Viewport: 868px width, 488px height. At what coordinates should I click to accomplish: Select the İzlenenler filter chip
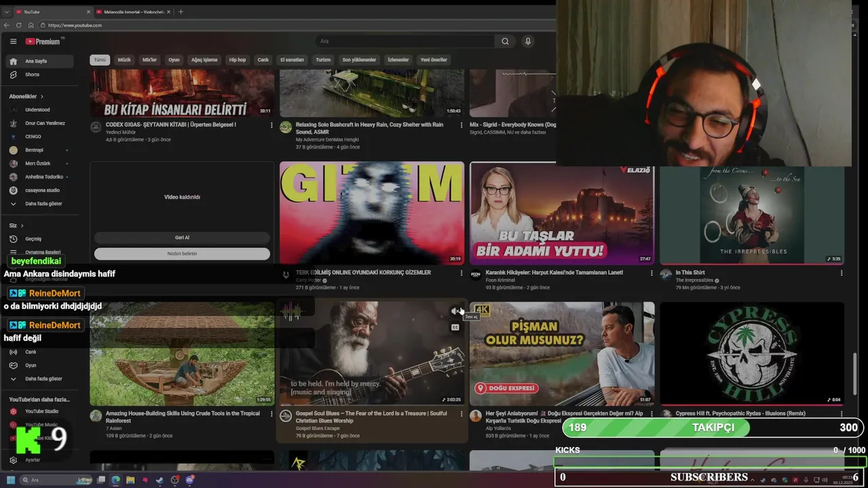pos(398,60)
